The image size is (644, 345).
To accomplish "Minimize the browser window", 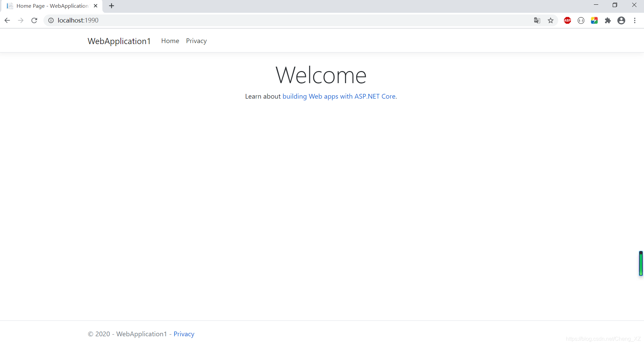I will (x=596, y=5).
